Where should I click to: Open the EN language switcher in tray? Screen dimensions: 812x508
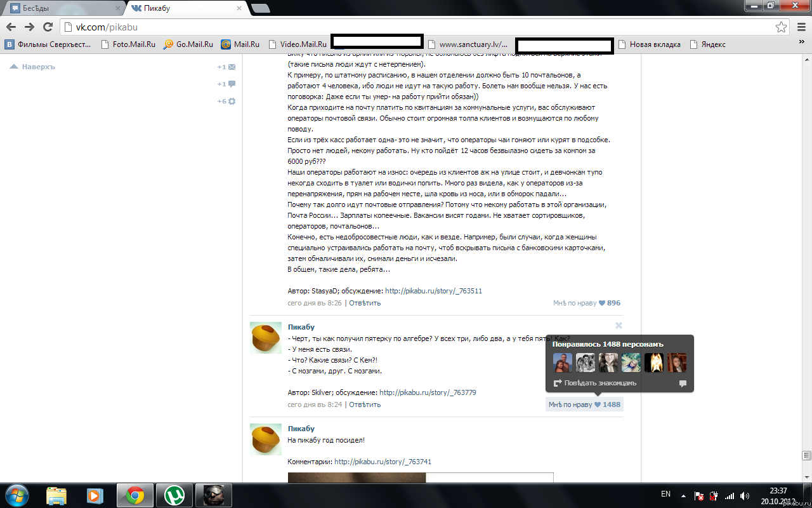pos(665,494)
